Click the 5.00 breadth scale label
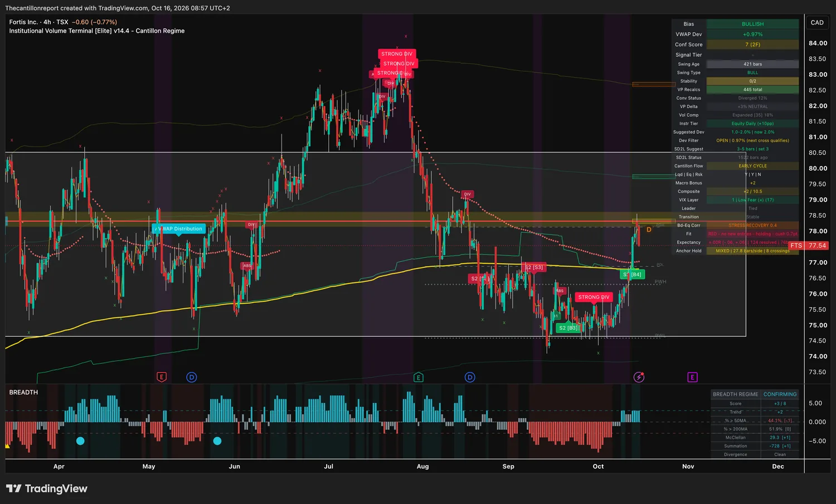Image resolution: width=836 pixels, height=504 pixels. [x=815, y=403]
